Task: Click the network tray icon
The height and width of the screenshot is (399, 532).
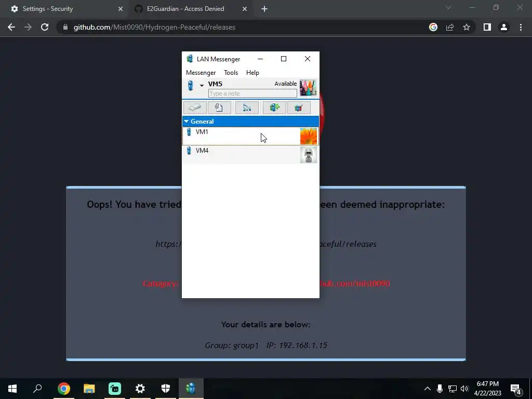Action: coord(453,389)
